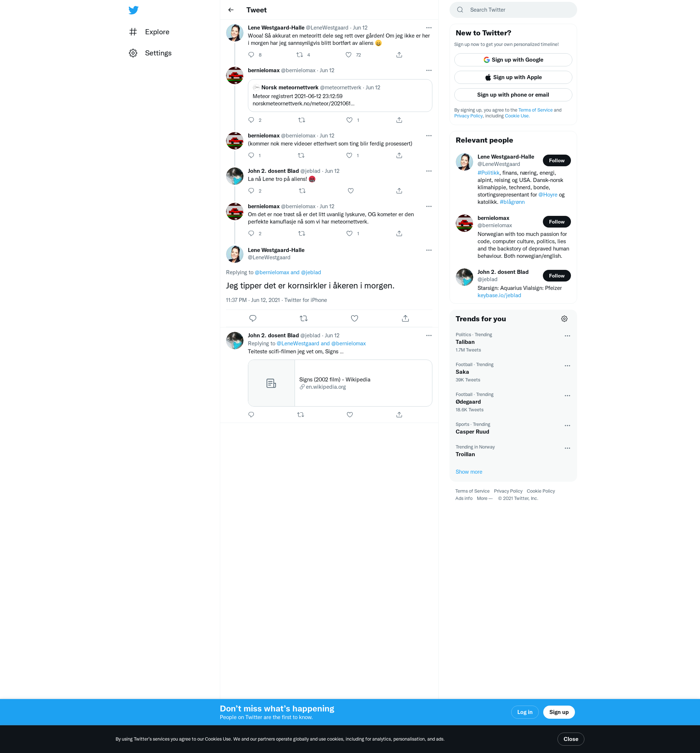Follow Lene Westgaard-Halle
700x753 pixels.
click(557, 160)
